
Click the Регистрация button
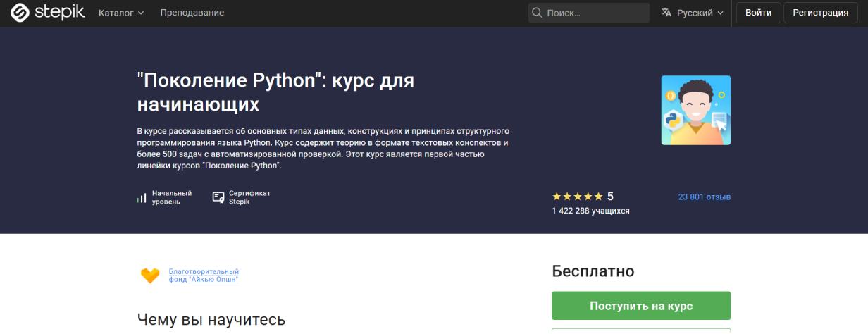click(820, 13)
